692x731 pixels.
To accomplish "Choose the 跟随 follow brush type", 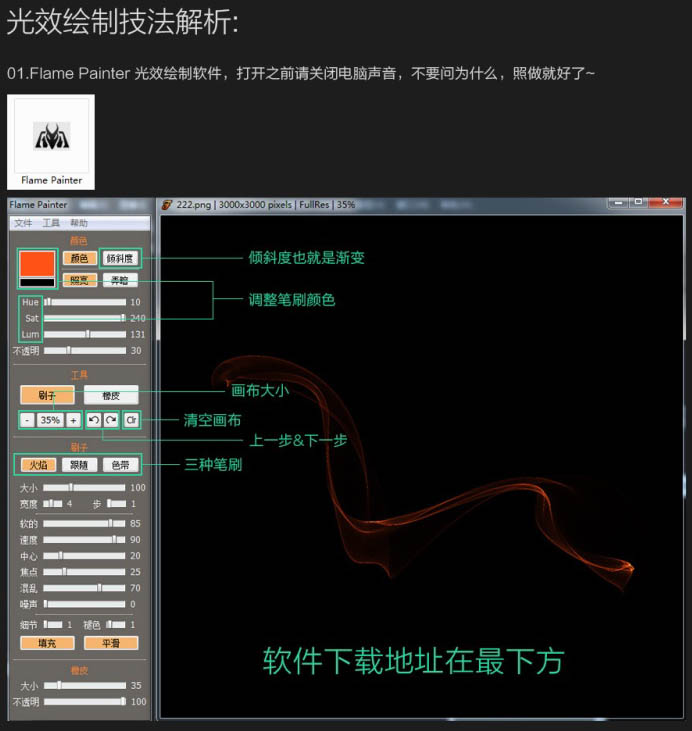I will (x=79, y=465).
